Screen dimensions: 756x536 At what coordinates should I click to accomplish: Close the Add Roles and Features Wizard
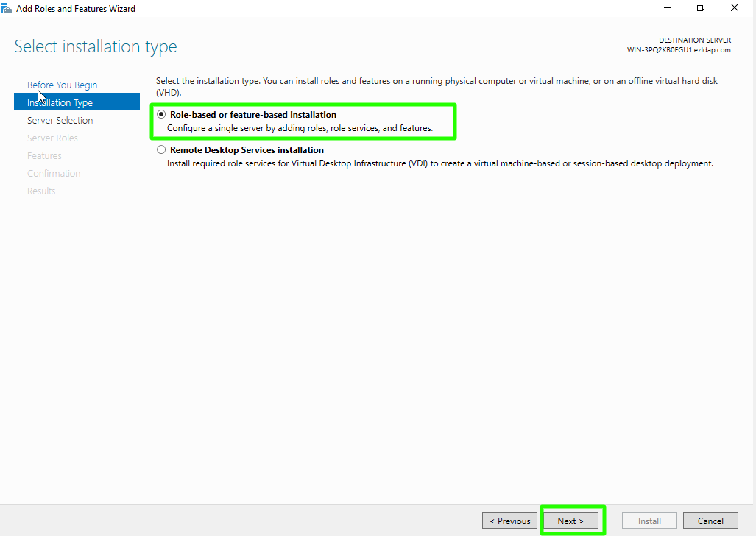point(735,8)
